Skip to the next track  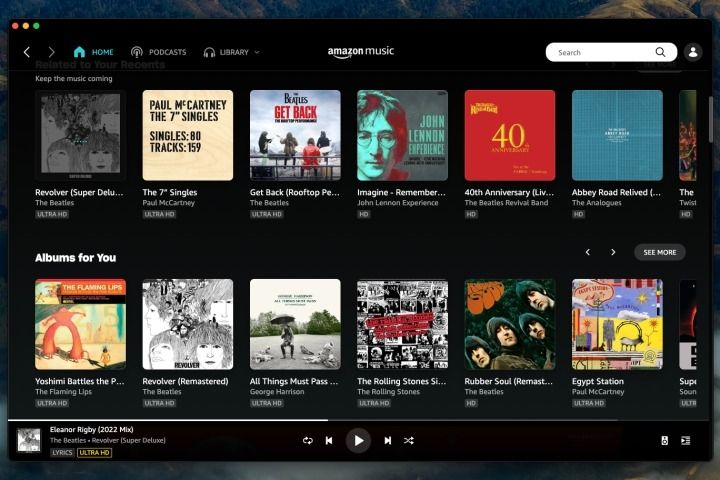click(x=387, y=440)
